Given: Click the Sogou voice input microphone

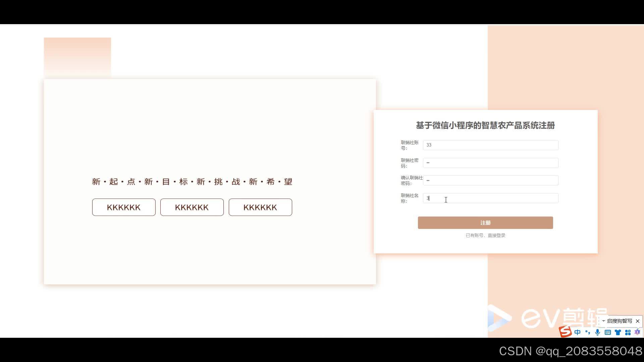Looking at the screenshot, I should point(597,332).
